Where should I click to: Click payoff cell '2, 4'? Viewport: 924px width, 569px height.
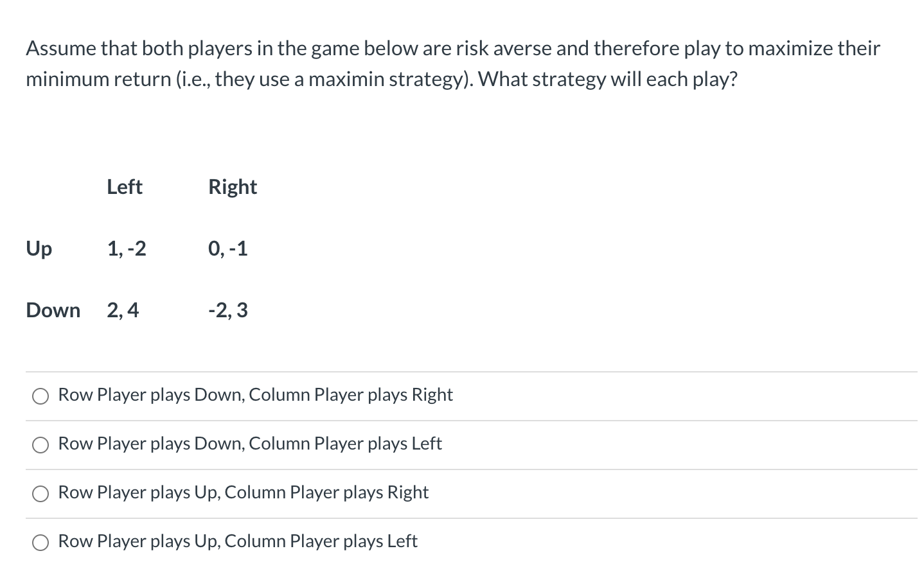[x=123, y=310]
